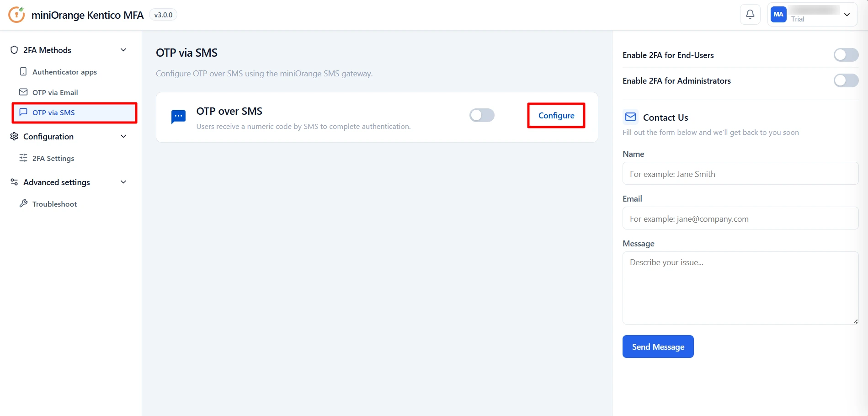
Task: Click the Contact Us mail icon
Action: pos(630,117)
